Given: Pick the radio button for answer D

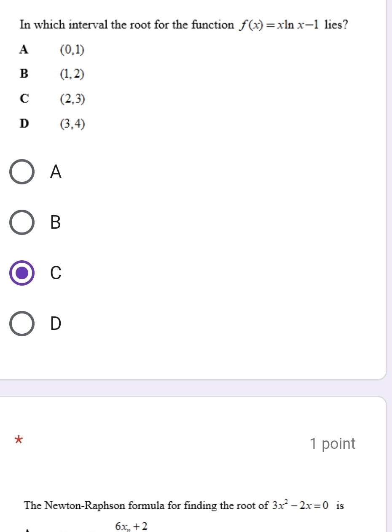Looking at the screenshot, I should coord(22,324).
